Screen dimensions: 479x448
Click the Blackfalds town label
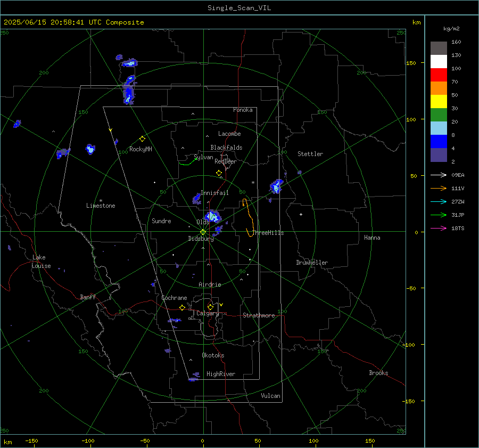226,148
